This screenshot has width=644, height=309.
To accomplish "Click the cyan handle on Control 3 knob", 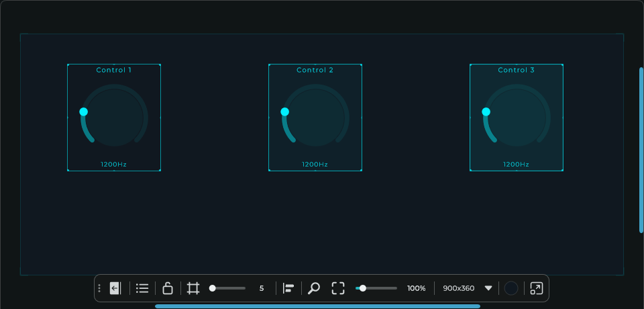I will [x=486, y=112].
